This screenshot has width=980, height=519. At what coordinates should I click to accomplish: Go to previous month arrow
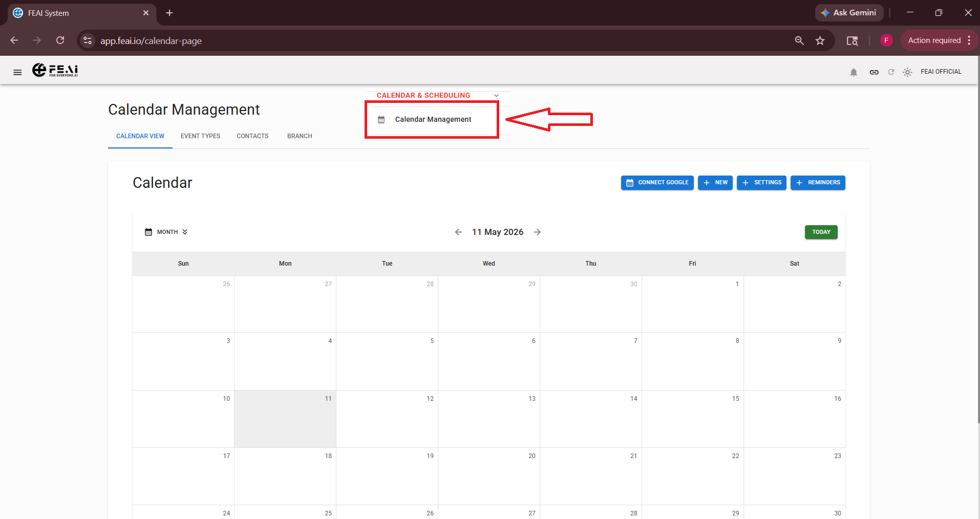click(x=458, y=232)
